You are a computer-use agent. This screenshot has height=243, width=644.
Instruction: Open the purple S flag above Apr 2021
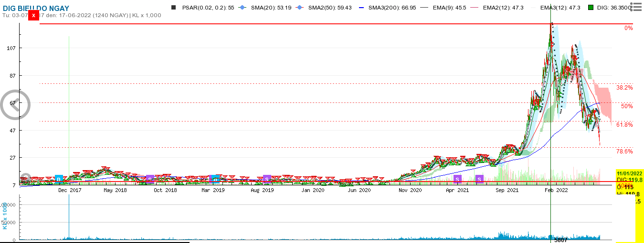(457, 179)
